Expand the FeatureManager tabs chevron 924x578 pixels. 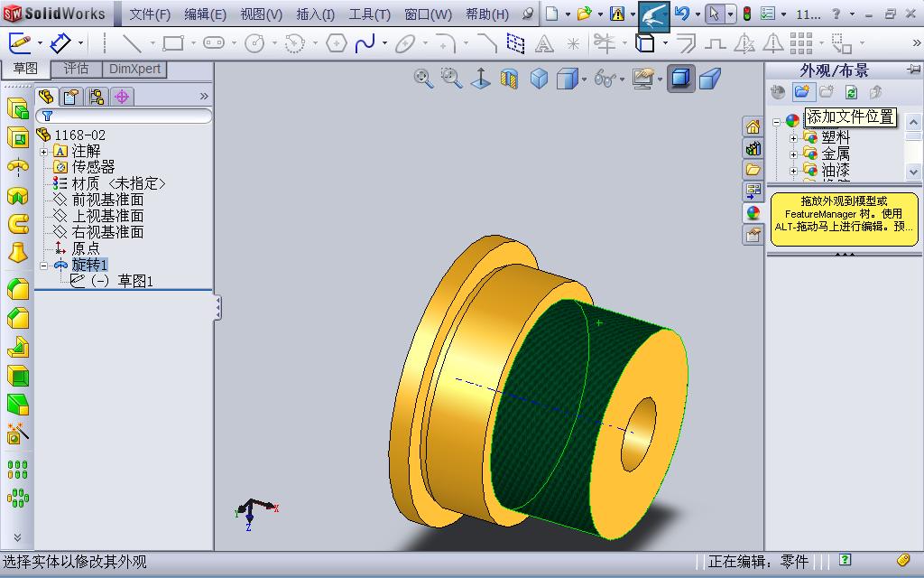[204, 96]
